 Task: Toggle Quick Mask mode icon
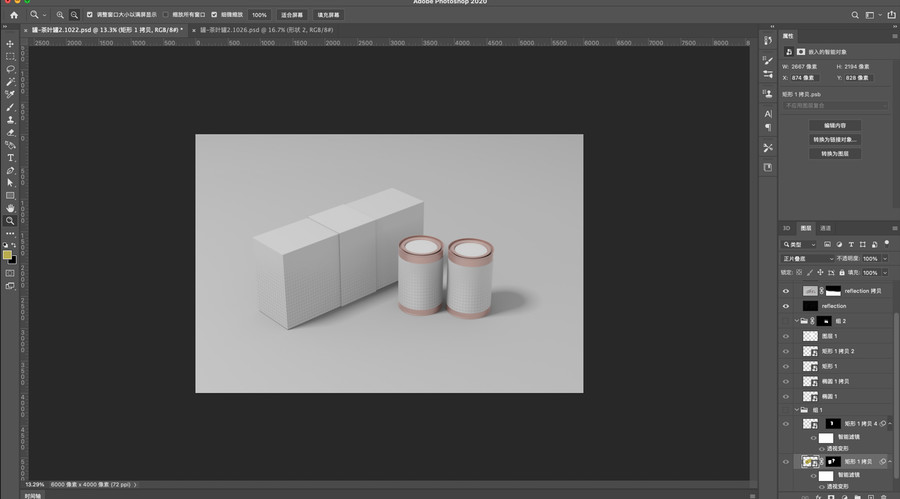pyautogui.click(x=10, y=273)
